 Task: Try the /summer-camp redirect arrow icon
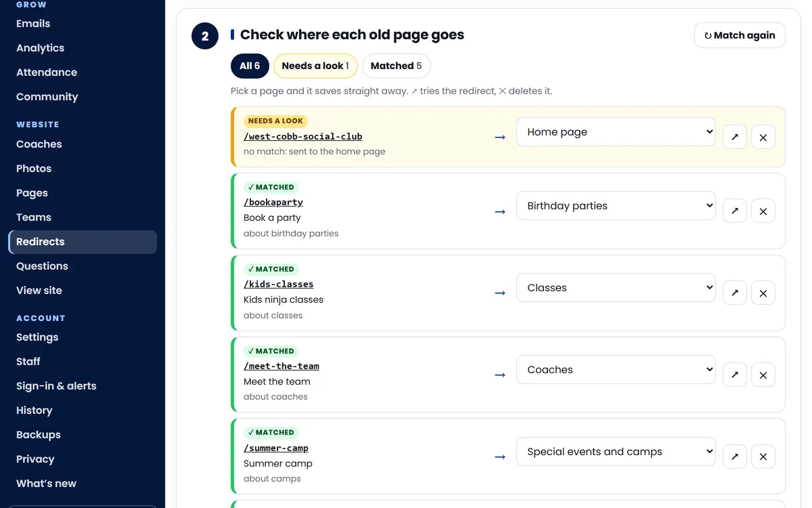(x=735, y=457)
